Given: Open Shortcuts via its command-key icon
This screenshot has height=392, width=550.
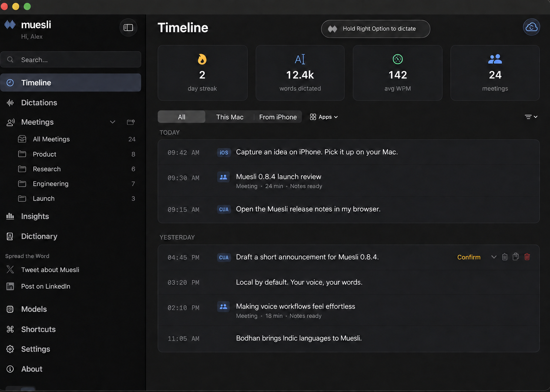Looking at the screenshot, I should [10, 329].
